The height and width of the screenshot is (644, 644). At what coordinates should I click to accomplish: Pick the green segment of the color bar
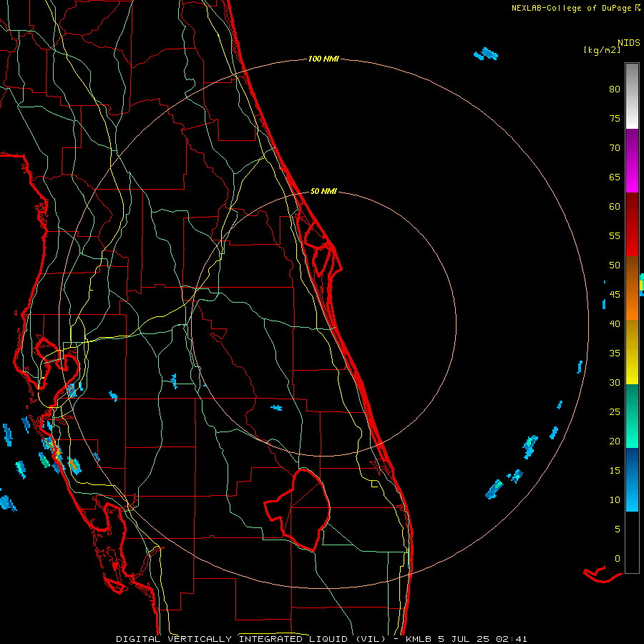632,416
